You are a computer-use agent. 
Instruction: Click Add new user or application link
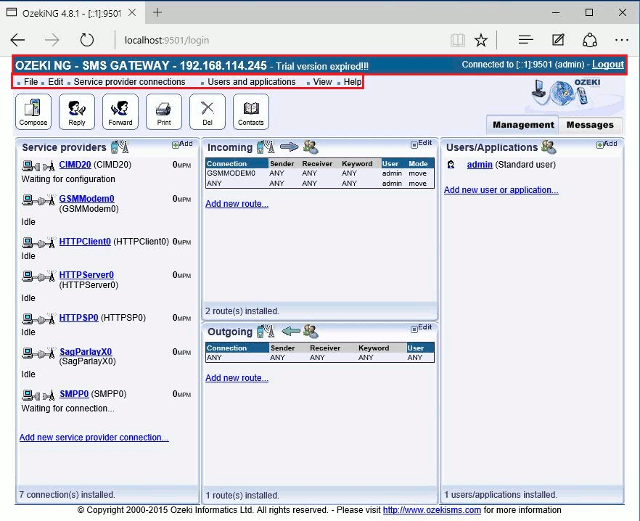pyautogui.click(x=501, y=190)
